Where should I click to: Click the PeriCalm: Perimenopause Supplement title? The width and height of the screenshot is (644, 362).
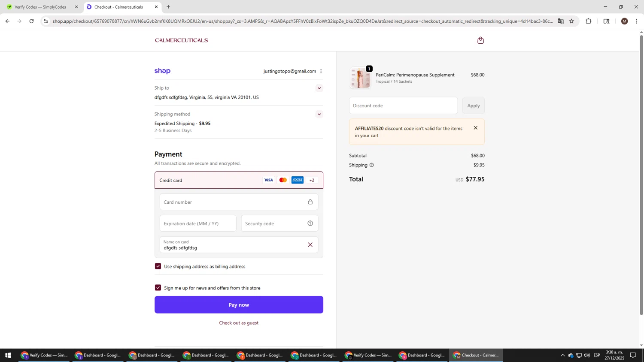coord(415,75)
